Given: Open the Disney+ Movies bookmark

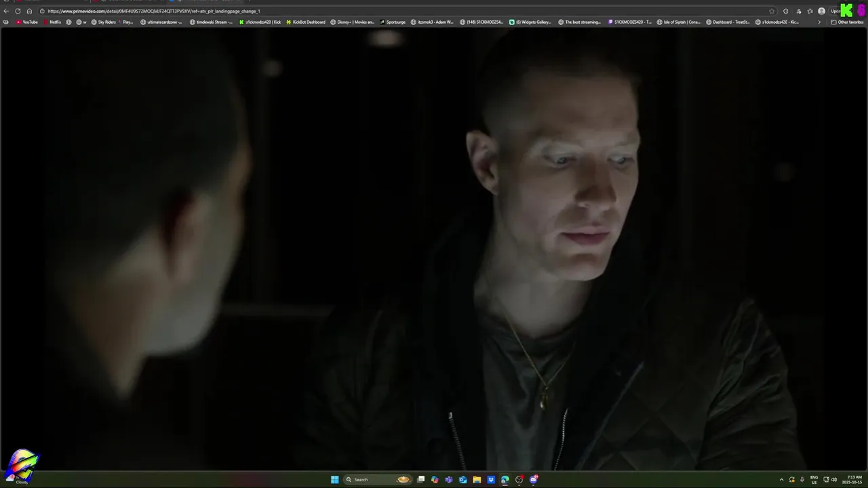Looking at the screenshot, I should [x=353, y=22].
